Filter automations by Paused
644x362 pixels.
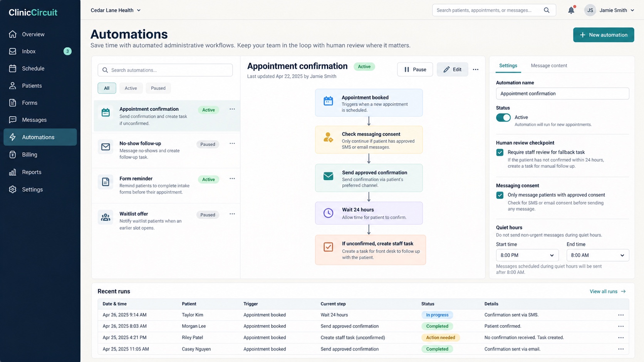point(158,88)
